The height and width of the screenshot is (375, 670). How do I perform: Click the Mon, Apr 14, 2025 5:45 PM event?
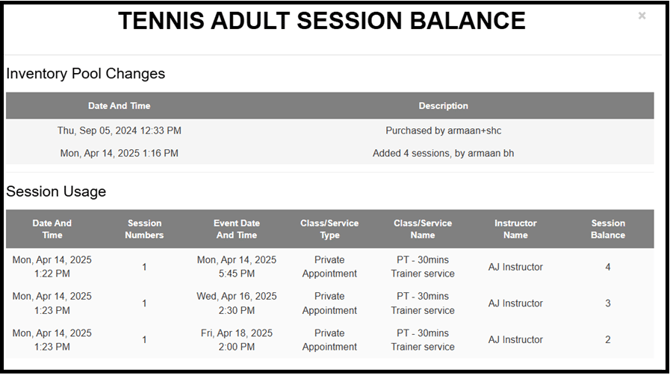(x=237, y=267)
